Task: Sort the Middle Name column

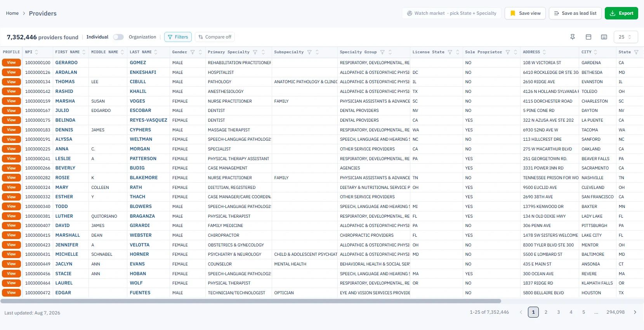Action: coord(122,52)
